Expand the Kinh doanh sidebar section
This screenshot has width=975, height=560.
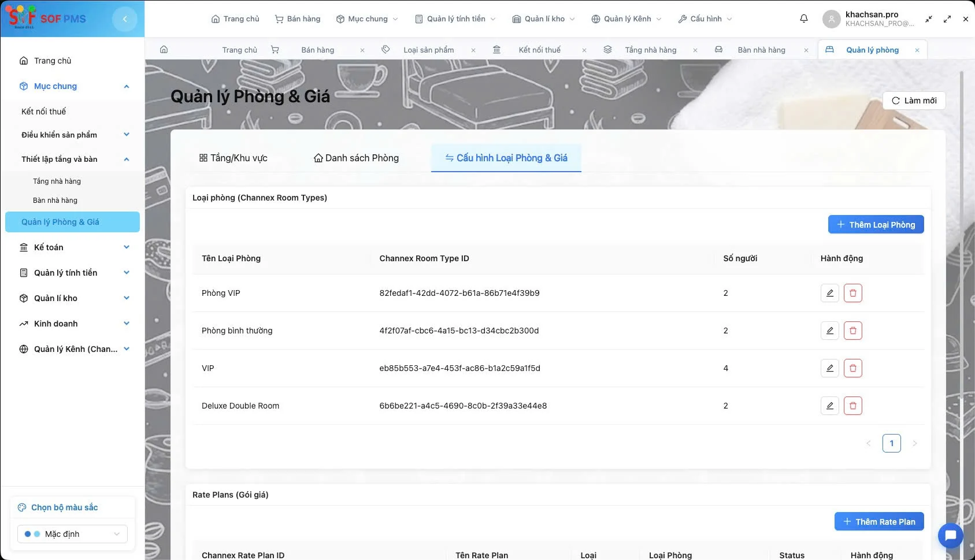point(72,324)
